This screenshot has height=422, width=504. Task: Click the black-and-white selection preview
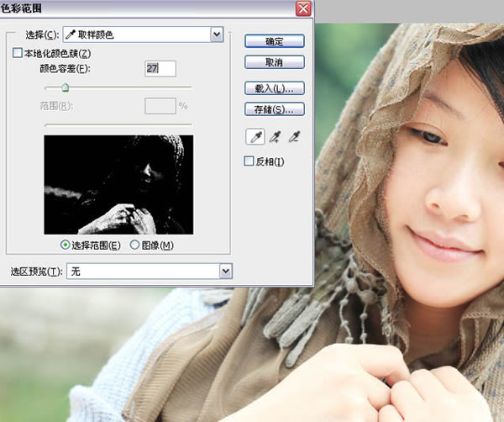(x=118, y=185)
